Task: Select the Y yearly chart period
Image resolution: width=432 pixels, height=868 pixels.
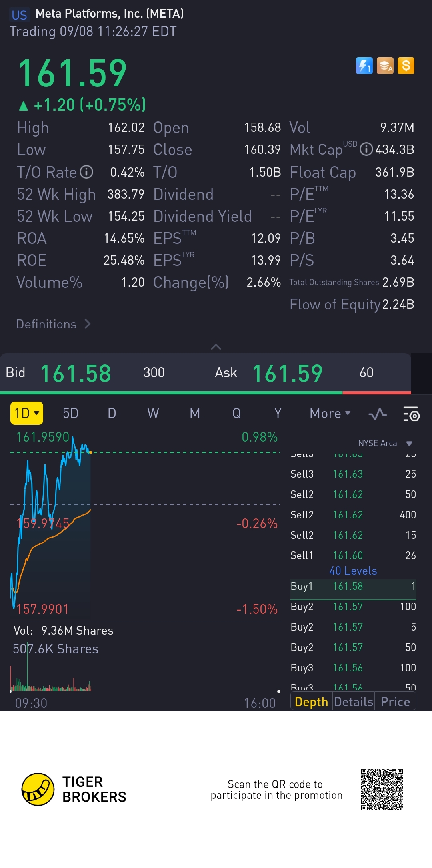Action: point(278,413)
